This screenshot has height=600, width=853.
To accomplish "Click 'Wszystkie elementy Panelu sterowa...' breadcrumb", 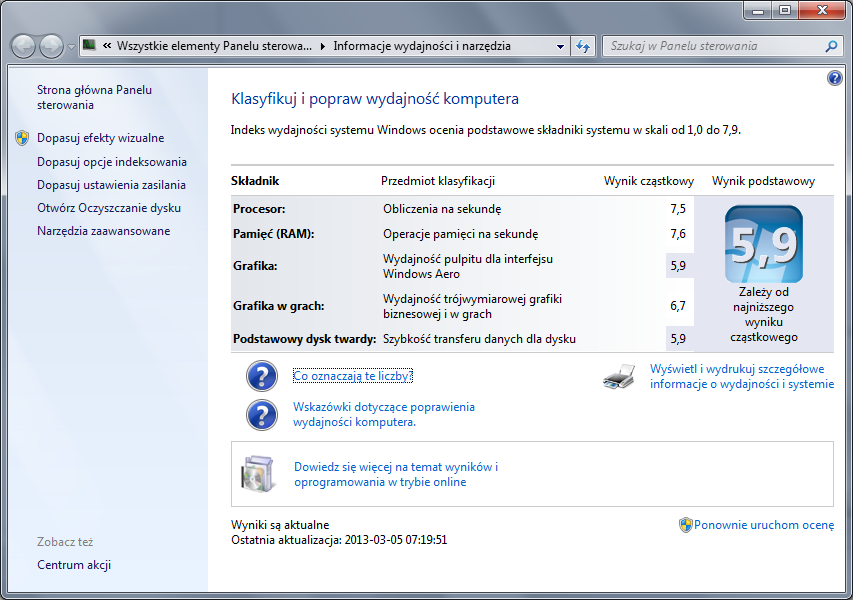I will pos(214,46).
